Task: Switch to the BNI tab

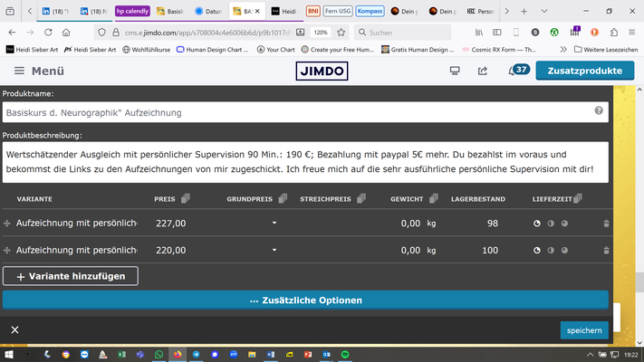Action: point(313,11)
